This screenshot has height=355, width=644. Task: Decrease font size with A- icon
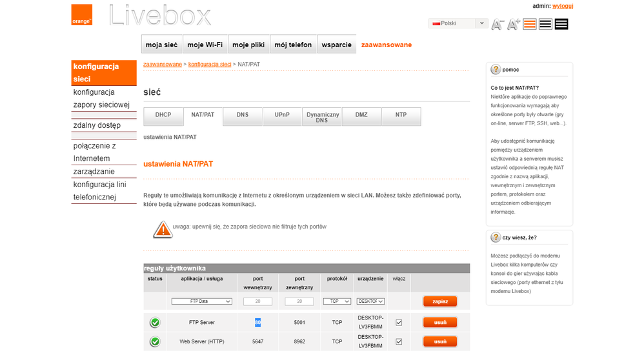[x=498, y=25]
